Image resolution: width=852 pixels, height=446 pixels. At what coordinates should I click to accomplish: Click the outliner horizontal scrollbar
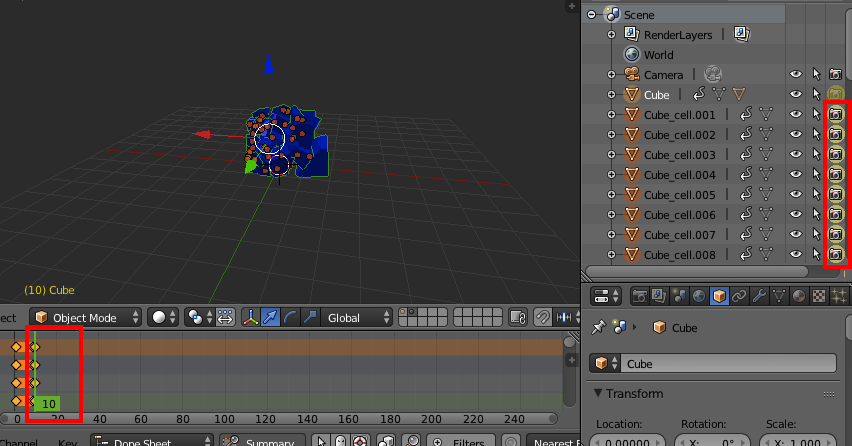click(697, 271)
